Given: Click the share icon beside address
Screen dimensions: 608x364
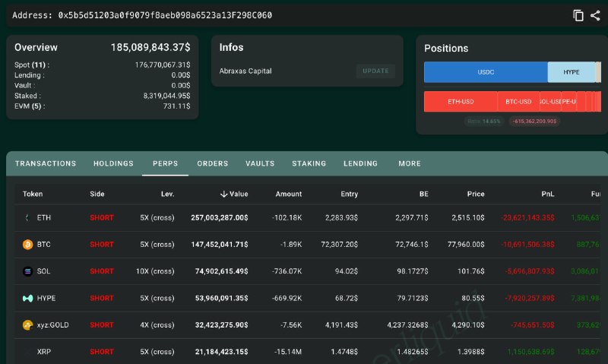Looking at the screenshot, I should [x=595, y=15].
